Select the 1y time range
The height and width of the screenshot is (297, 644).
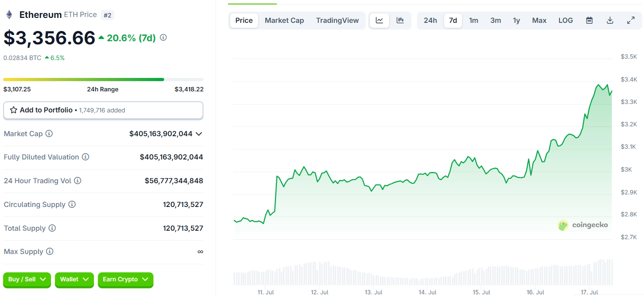tap(517, 20)
